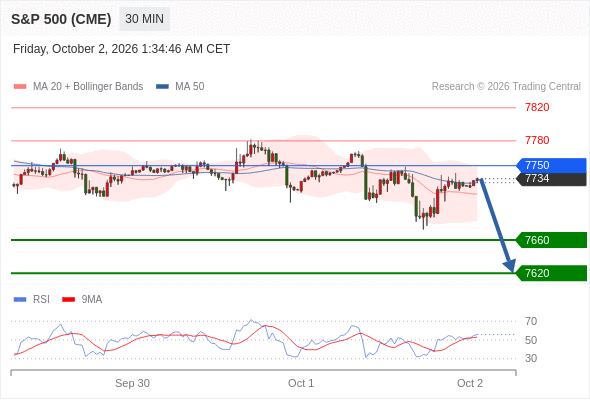590x400 pixels.
Task: Click the MA 50 legend label
Action: point(190,87)
